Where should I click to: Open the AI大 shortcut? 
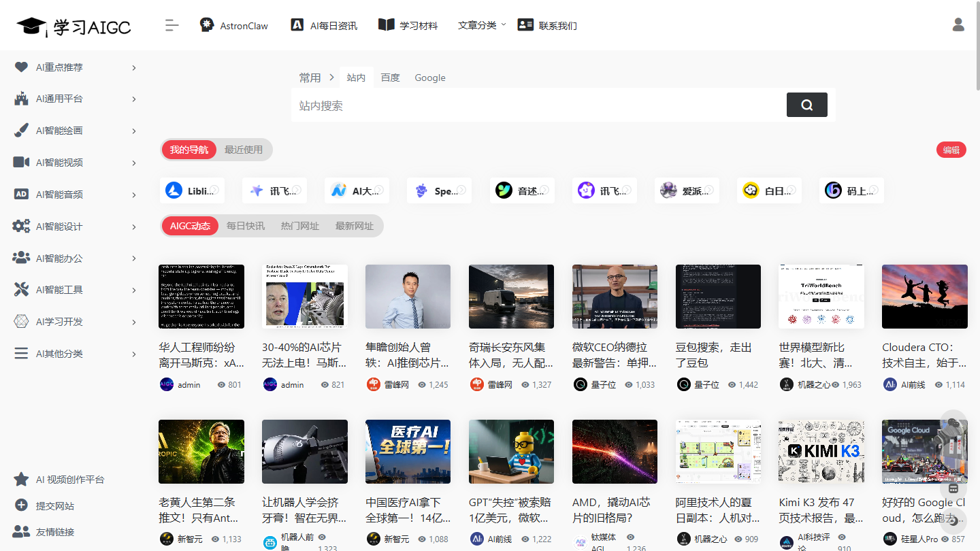357,190
